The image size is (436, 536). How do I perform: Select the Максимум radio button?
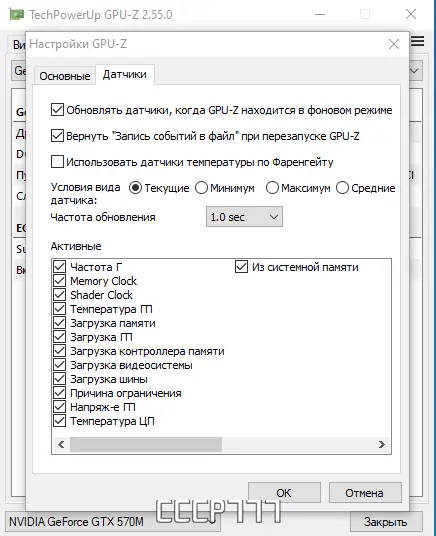point(272,188)
